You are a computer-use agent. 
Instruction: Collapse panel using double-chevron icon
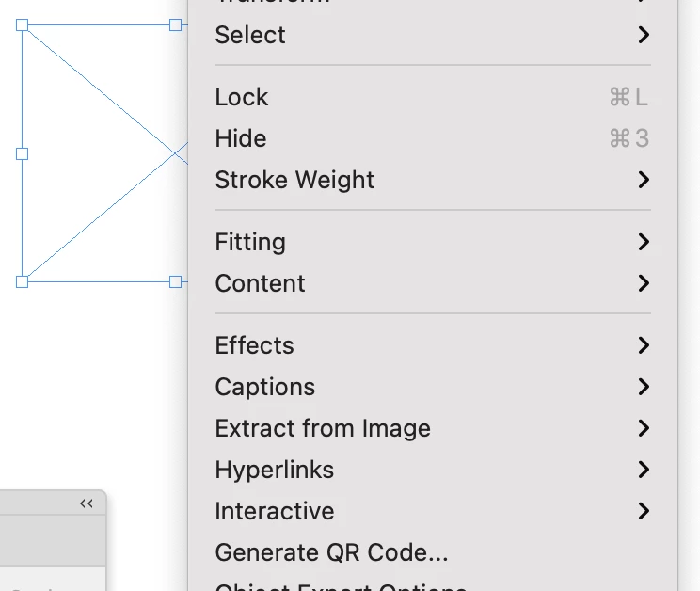[87, 503]
